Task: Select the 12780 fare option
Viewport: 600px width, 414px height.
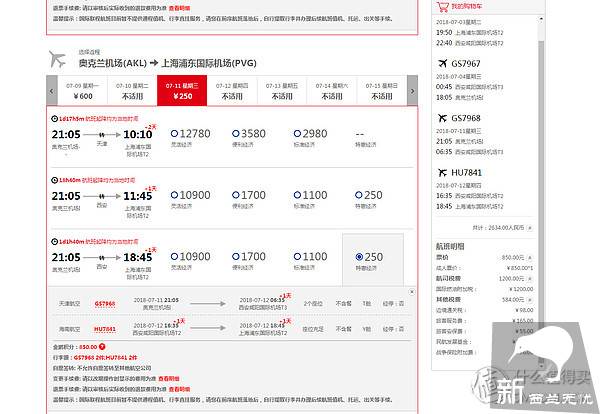Action: click(174, 134)
